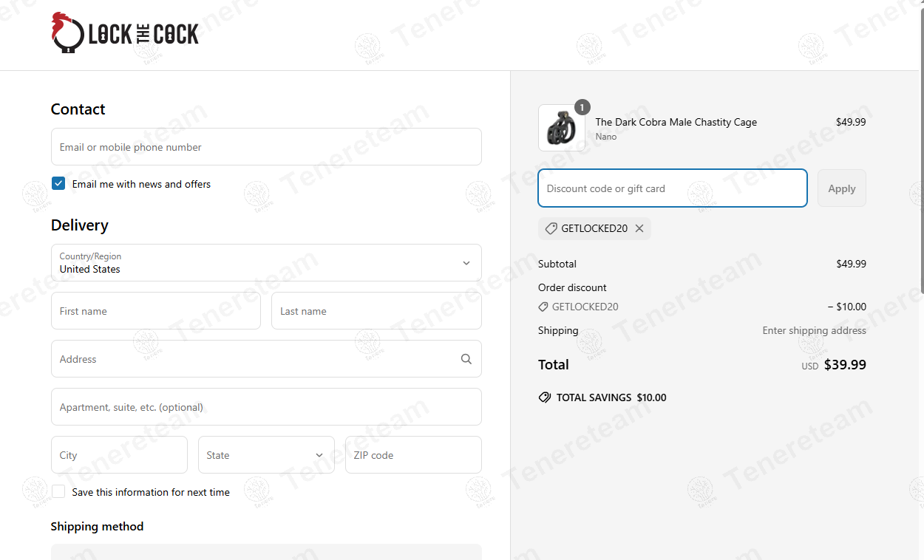Click the tag icon beside Order discount GETLOCKED20
The width and height of the screenshot is (924, 560).
543,307
